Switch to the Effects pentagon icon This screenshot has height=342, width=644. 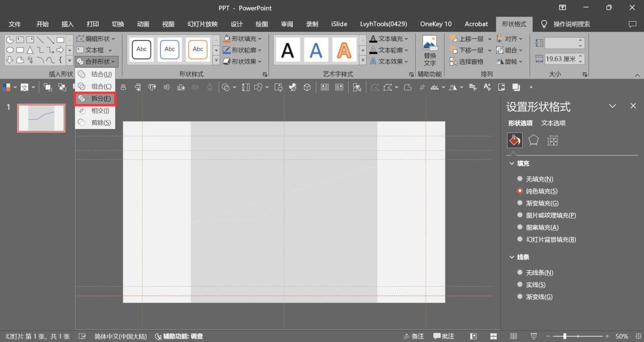click(x=533, y=140)
